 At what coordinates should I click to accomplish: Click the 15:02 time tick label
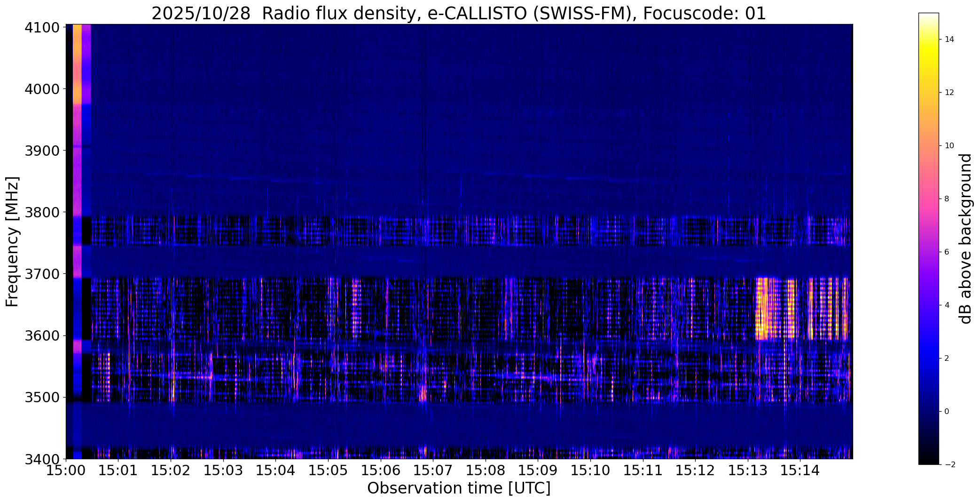171,470
